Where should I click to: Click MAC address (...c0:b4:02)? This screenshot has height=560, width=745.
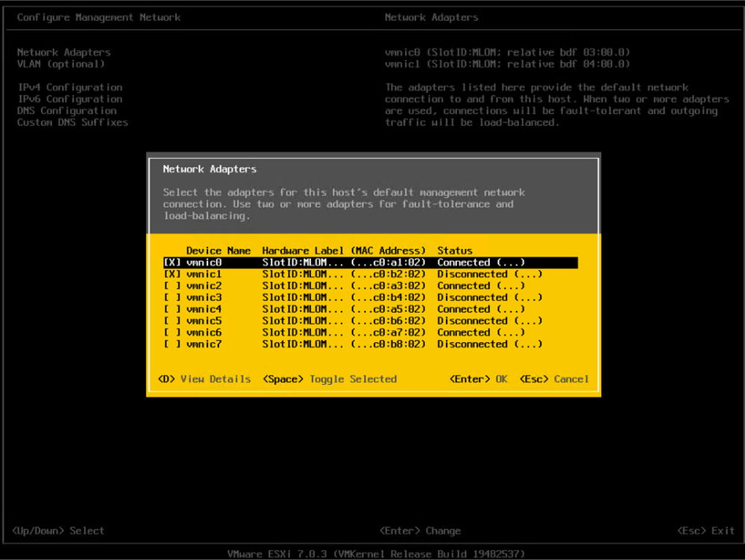click(x=389, y=298)
